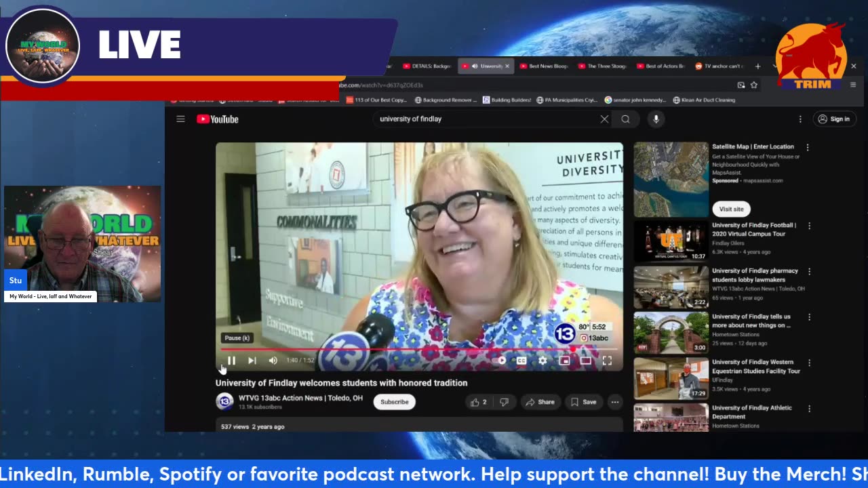
Task: Open the Satellite Map ad thumbnail
Action: tap(671, 179)
